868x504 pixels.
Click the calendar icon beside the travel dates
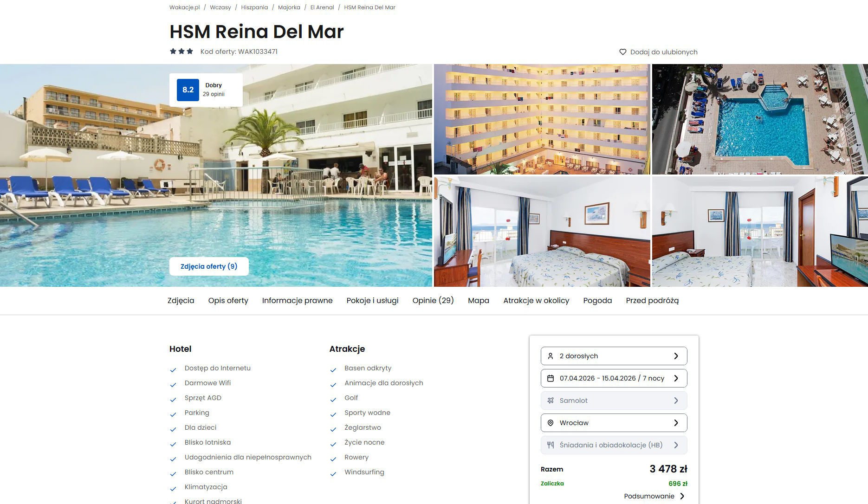(x=551, y=378)
